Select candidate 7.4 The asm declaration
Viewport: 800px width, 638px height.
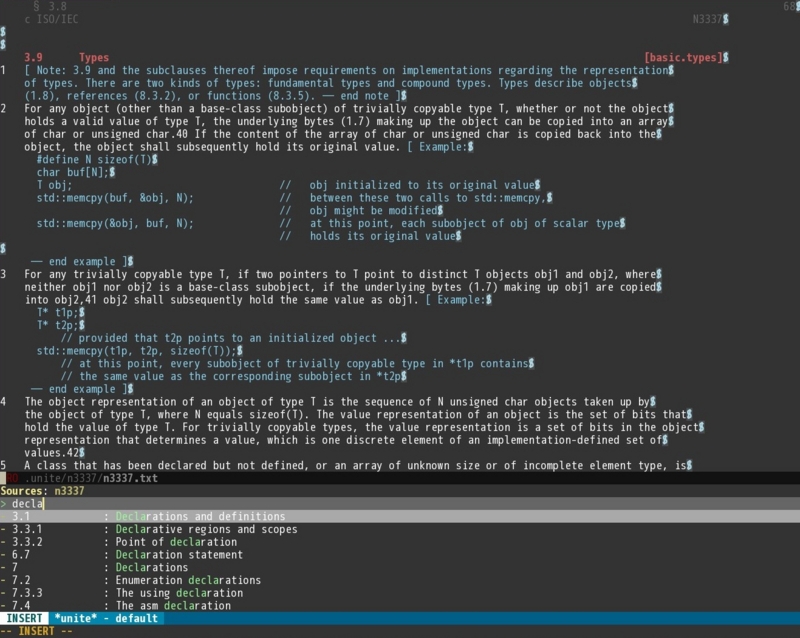[x=400, y=605]
